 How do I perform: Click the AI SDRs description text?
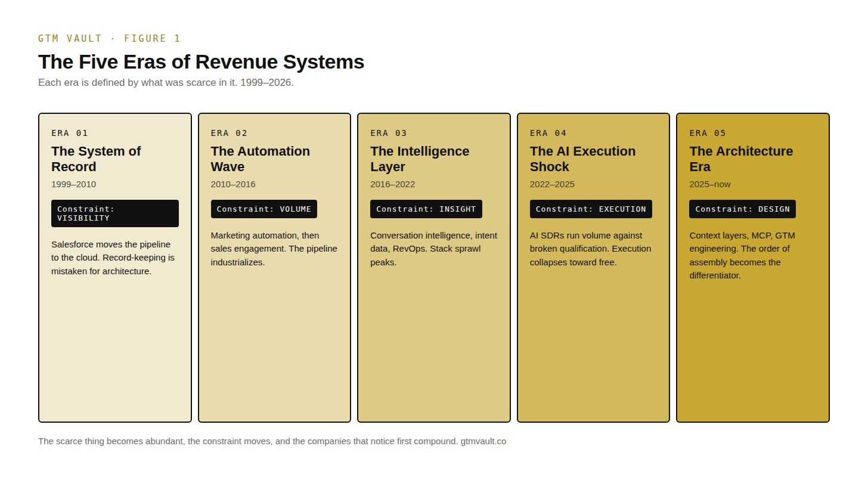(x=590, y=249)
